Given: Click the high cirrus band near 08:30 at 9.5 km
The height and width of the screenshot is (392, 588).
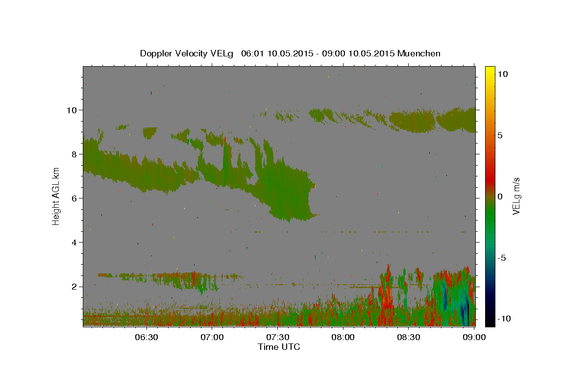Looking at the screenshot, I should (413, 121).
